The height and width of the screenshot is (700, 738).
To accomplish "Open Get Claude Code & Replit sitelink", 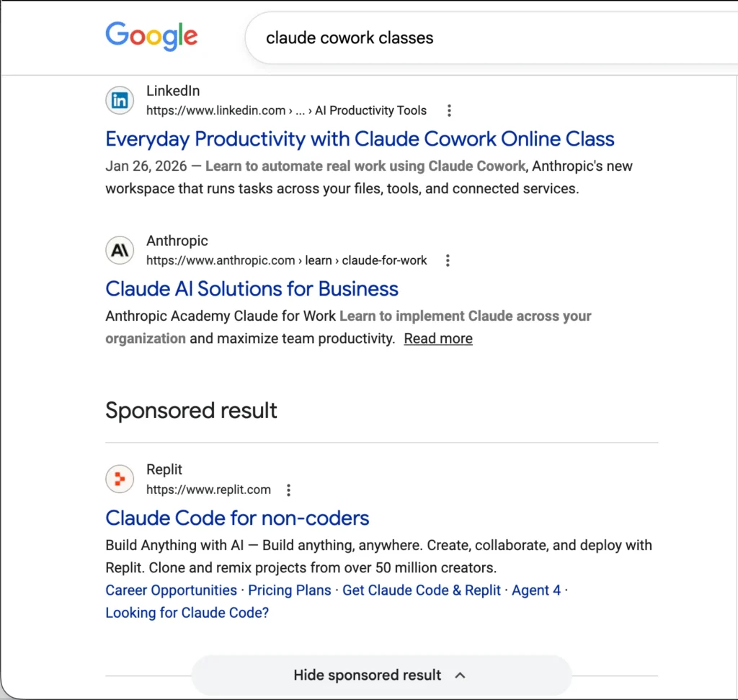I will (x=422, y=590).
